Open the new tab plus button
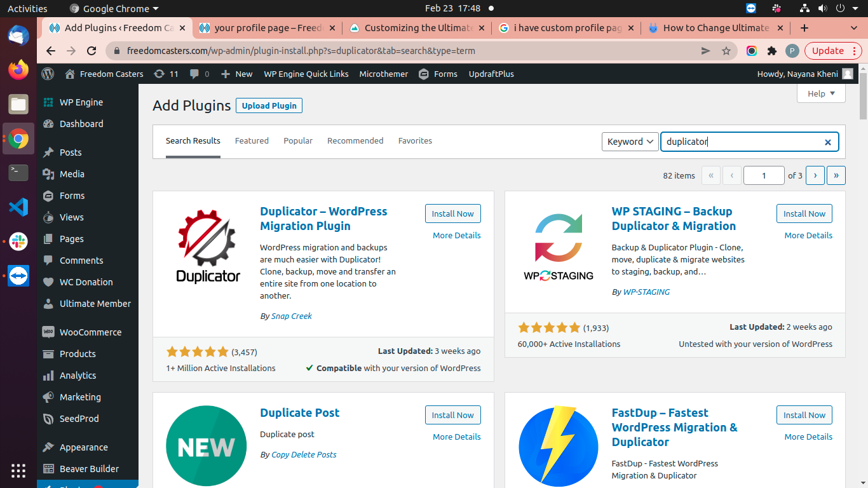 point(804,28)
